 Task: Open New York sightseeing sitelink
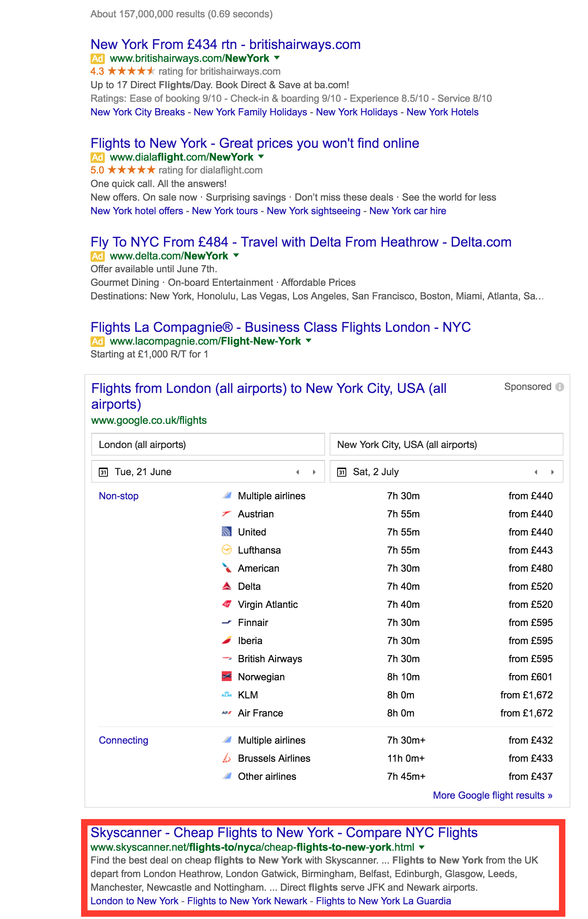pyautogui.click(x=313, y=211)
